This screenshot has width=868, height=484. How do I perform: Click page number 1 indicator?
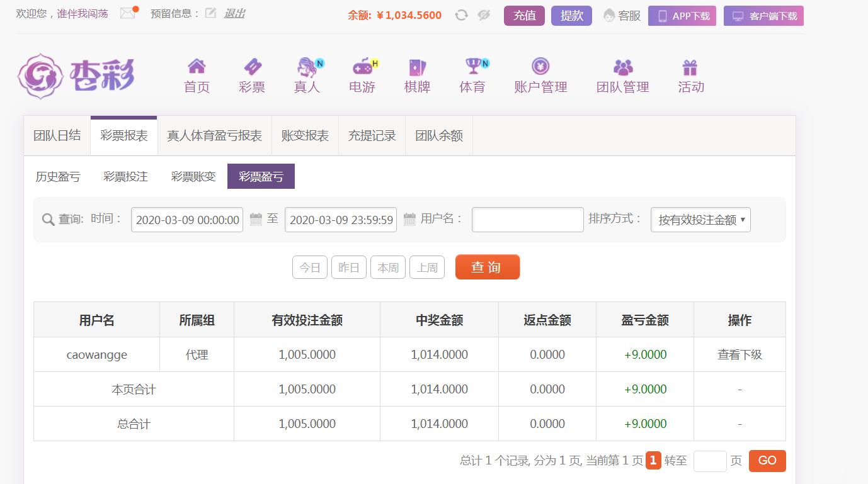point(653,461)
